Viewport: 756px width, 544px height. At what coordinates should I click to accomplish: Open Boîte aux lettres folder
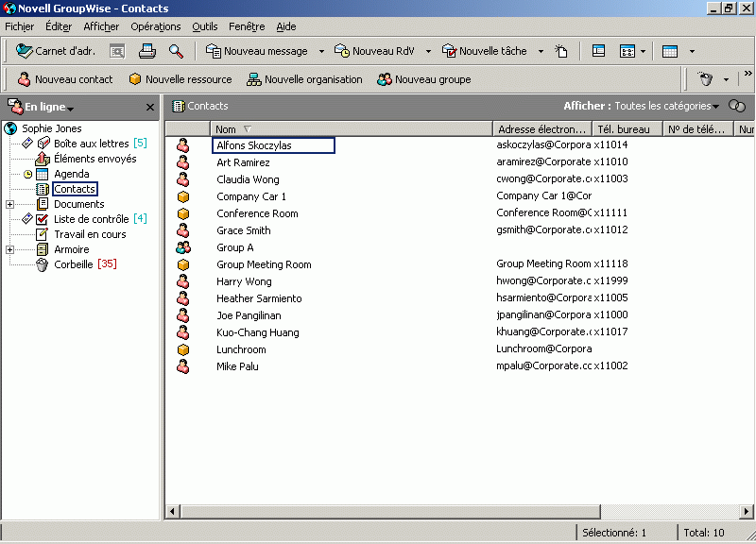coord(91,144)
